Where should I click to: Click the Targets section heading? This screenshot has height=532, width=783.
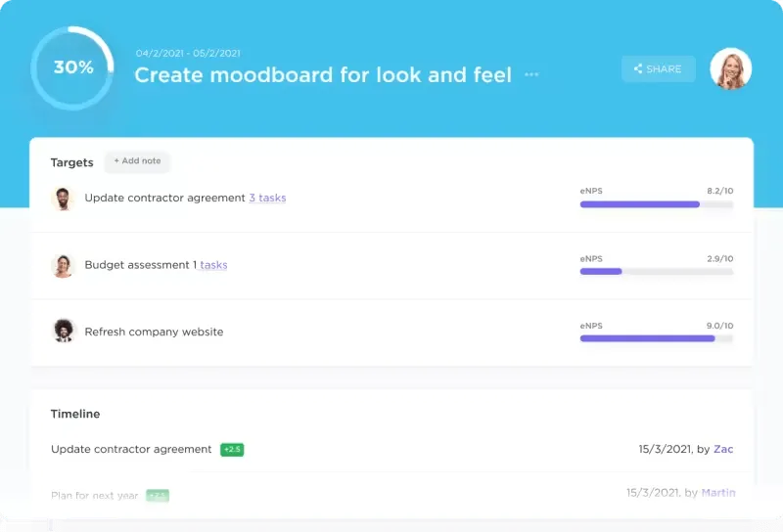[71, 162]
